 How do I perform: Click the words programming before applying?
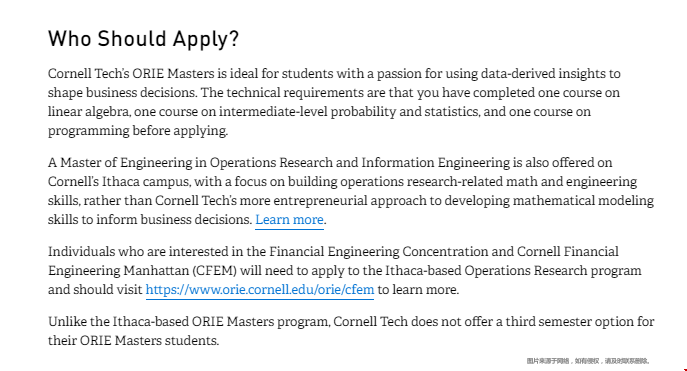(x=138, y=131)
